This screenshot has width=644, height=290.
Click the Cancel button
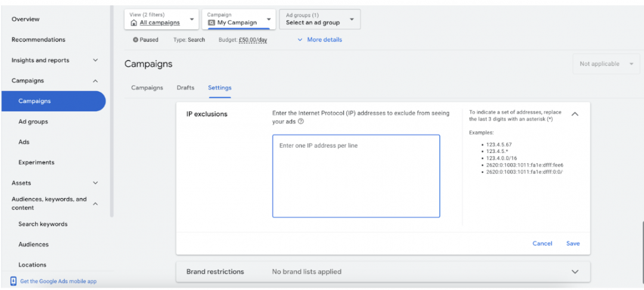[x=542, y=243]
